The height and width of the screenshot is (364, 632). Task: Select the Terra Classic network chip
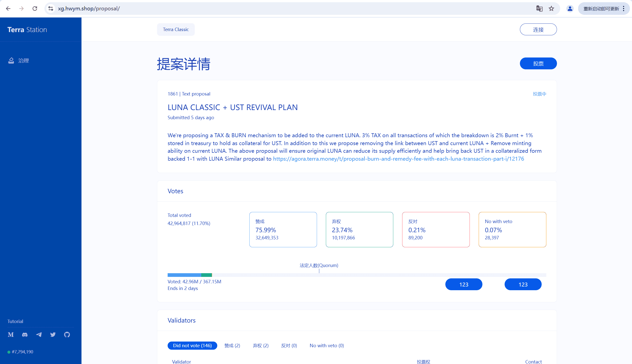(x=176, y=30)
